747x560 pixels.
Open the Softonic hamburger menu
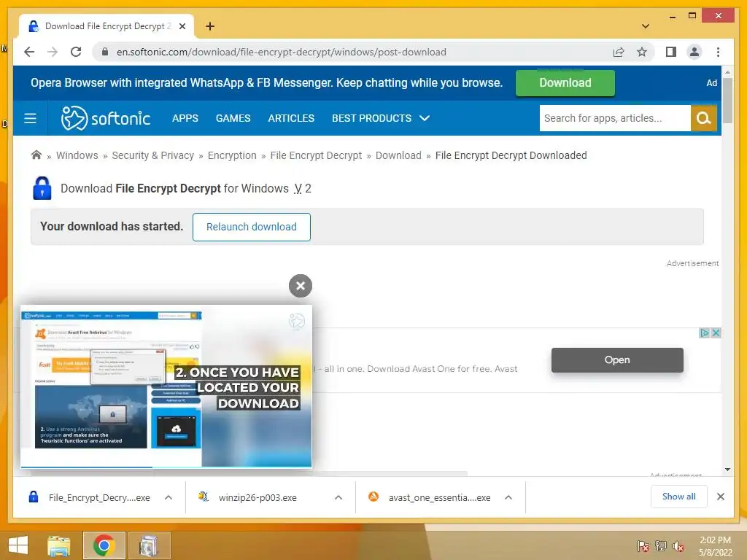point(30,118)
